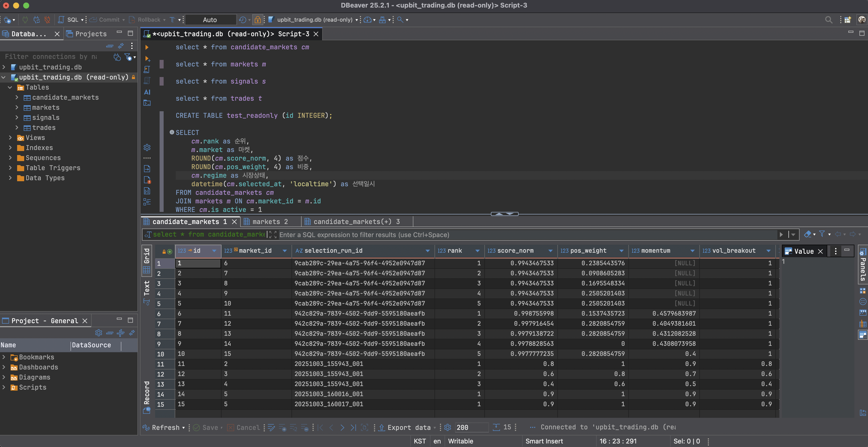Viewport: 868px width, 447px height.
Task: Click Export data icon in results toolbar
Action: pos(381,427)
